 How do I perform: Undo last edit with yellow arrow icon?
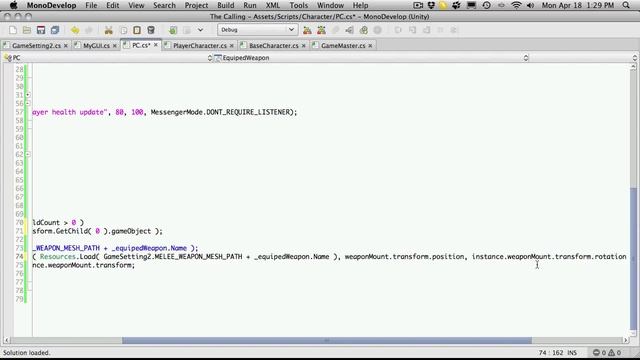(75, 30)
